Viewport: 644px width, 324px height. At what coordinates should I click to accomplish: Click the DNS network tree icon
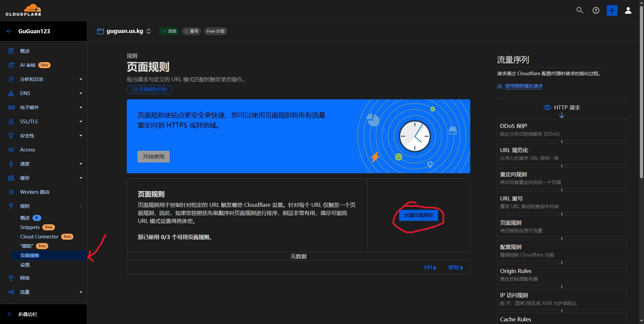click(11, 93)
